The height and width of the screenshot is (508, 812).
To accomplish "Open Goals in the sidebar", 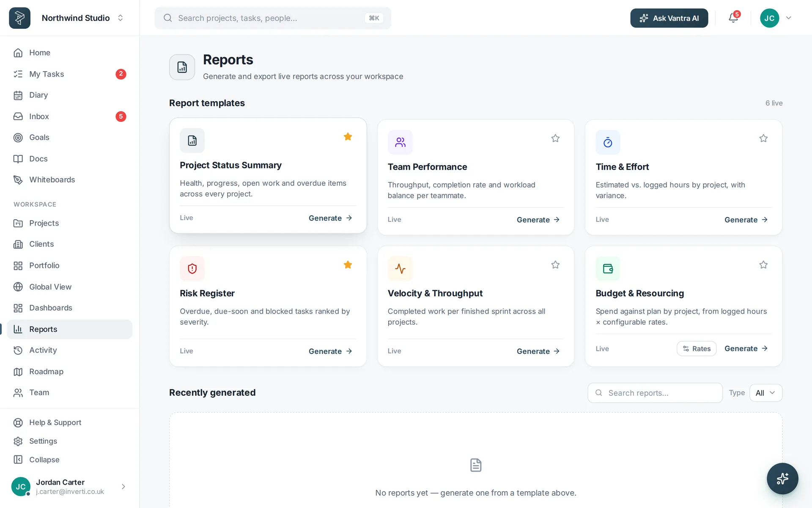I will coord(70,138).
